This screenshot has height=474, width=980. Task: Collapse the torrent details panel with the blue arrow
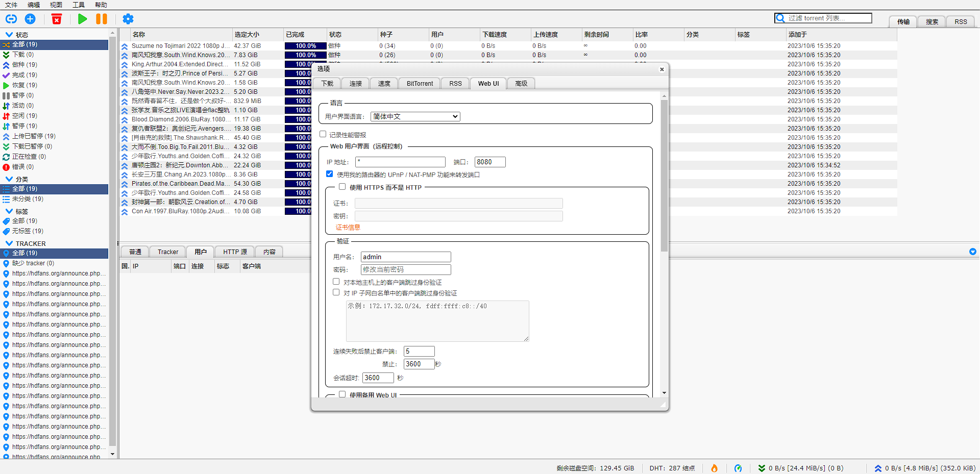973,252
